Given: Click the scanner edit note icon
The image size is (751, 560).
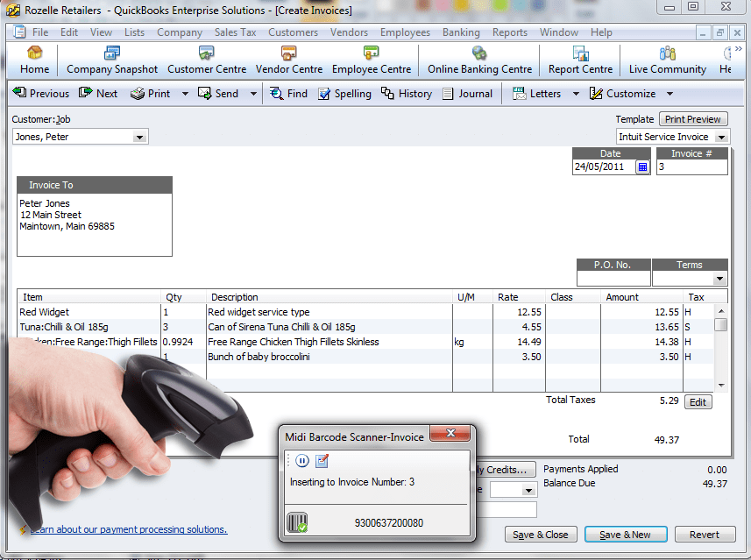Looking at the screenshot, I should coord(322,460).
